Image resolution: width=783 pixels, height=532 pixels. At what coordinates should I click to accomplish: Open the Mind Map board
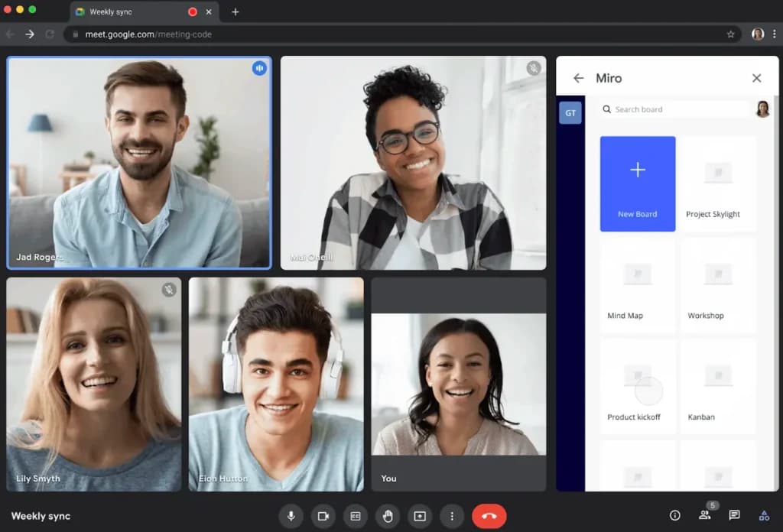coord(638,285)
